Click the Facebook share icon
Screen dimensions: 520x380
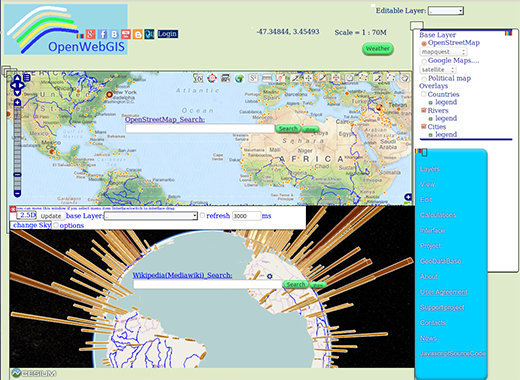tap(103, 34)
